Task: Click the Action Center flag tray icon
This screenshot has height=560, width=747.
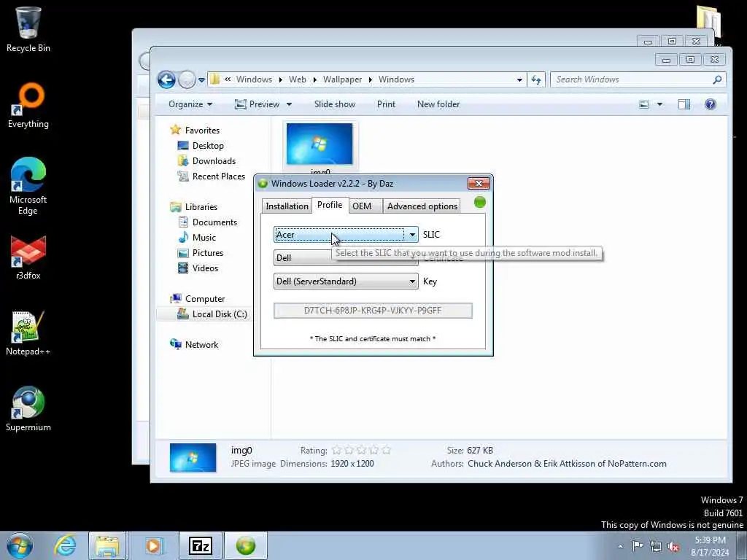Action: (x=638, y=545)
